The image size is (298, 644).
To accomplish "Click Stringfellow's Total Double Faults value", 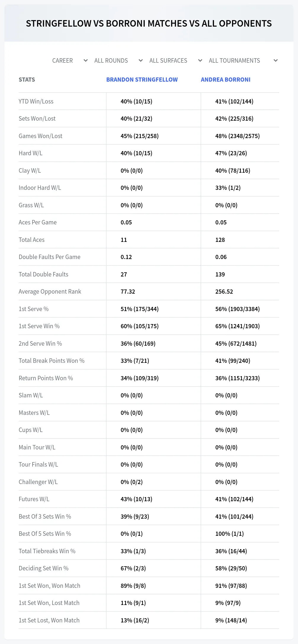I will tap(124, 274).
